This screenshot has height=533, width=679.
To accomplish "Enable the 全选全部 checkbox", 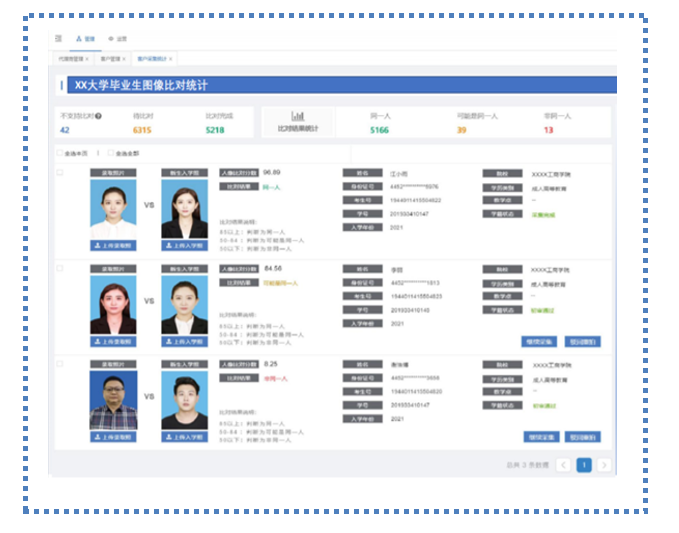I will (x=112, y=154).
